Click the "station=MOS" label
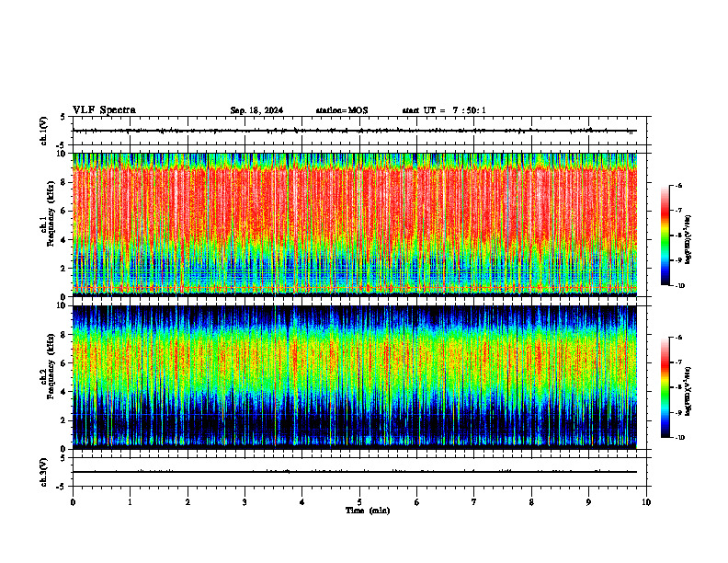 click(x=342, y=110)
